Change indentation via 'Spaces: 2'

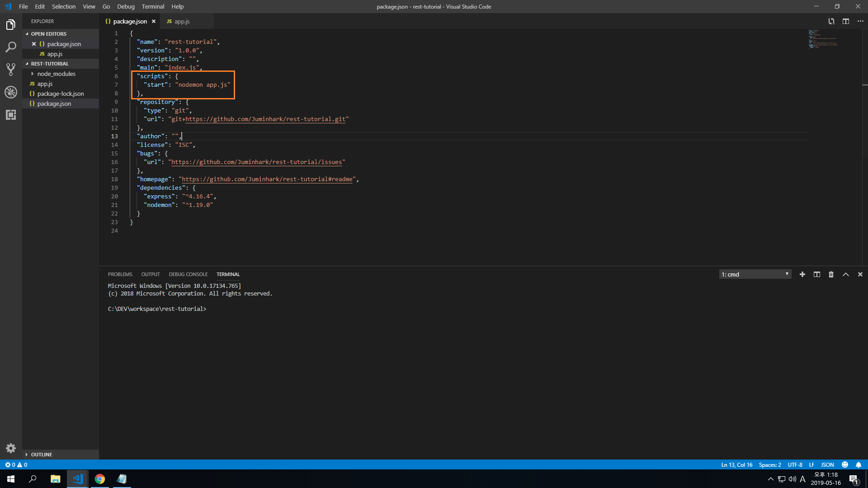tap(770, 465)
